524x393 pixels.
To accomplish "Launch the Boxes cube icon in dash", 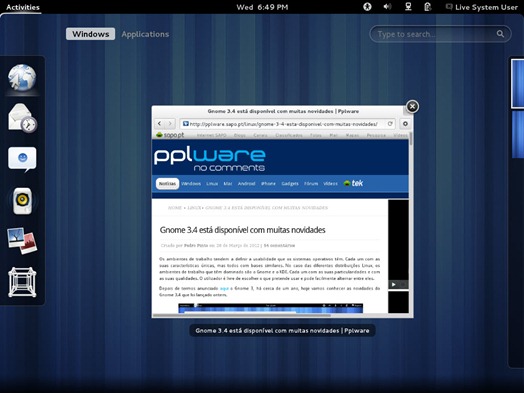I will [22, 282].
